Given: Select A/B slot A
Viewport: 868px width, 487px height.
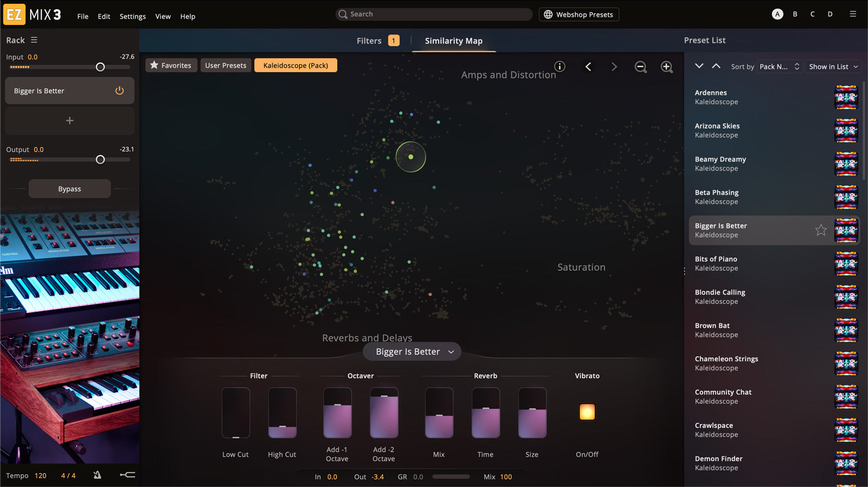Looking at the screenshot, I should pos(778,14).
